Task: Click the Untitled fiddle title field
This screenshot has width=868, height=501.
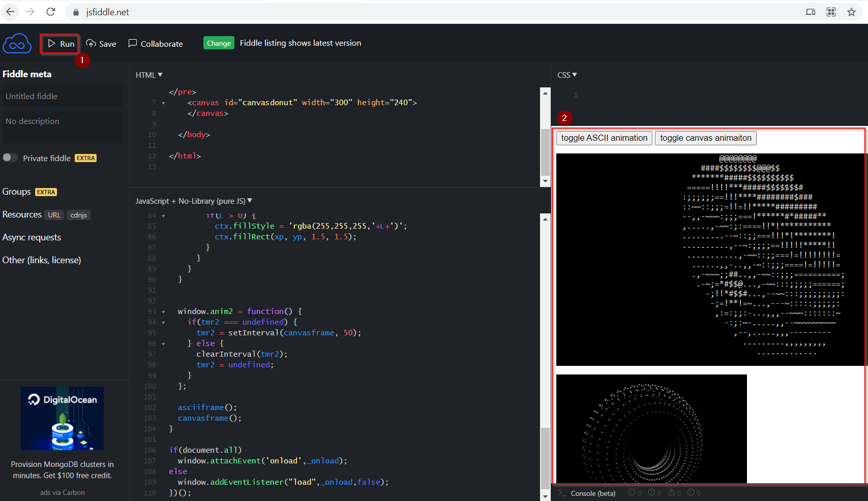Action: coord(62,96)
